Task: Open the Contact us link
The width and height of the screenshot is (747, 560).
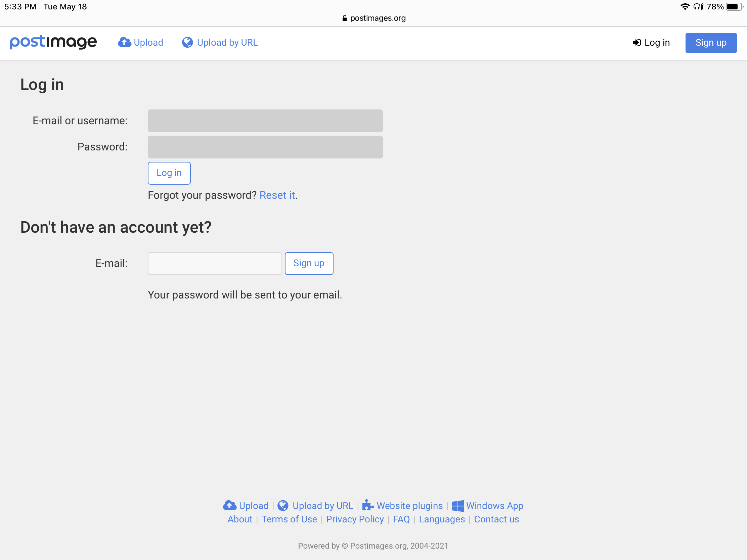Action: [496, 519]
